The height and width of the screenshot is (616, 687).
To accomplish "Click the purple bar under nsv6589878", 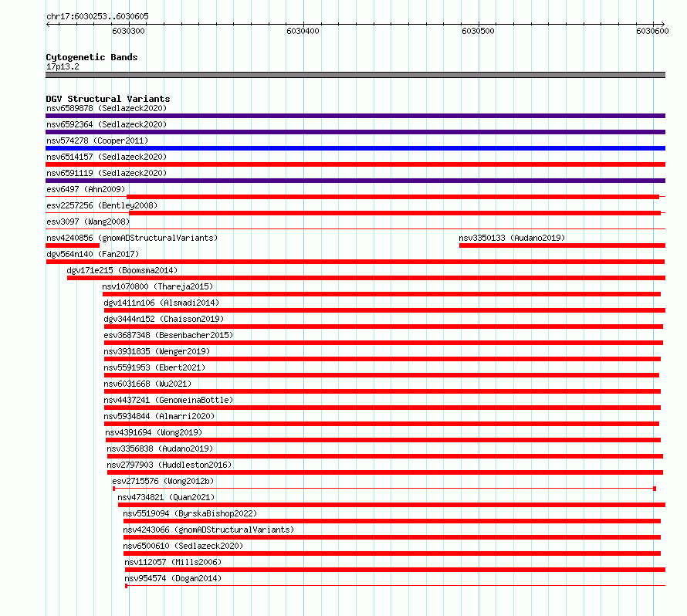I will click(x=355, y=116).
